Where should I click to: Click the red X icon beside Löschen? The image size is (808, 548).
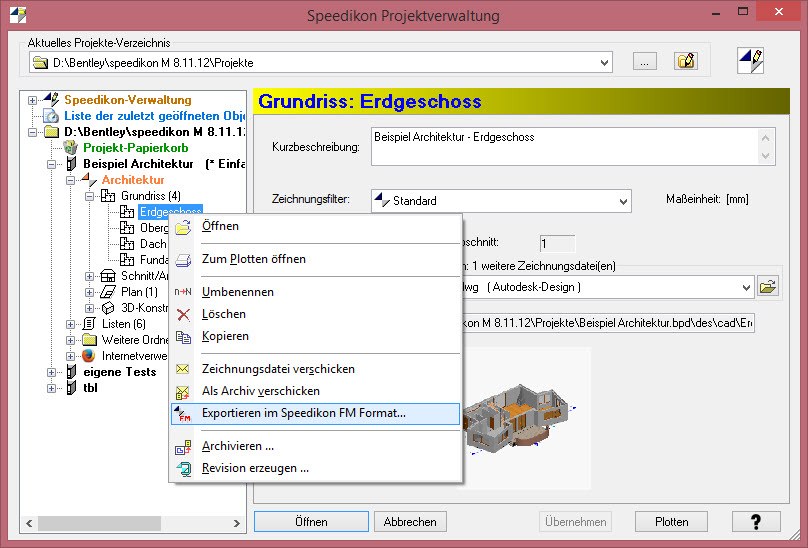pyautogui.click(x=183, y=314)
